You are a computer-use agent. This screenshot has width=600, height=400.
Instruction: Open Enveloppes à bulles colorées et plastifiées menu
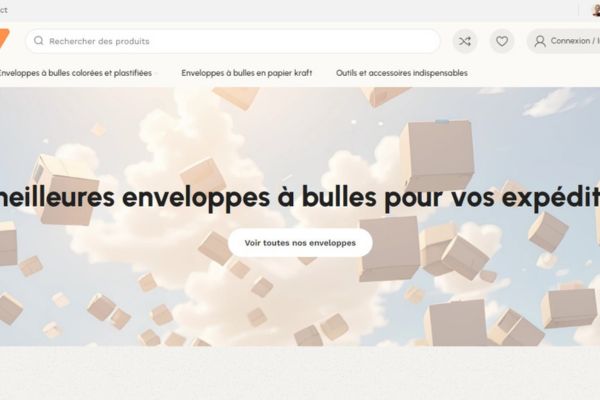point(75,73)
